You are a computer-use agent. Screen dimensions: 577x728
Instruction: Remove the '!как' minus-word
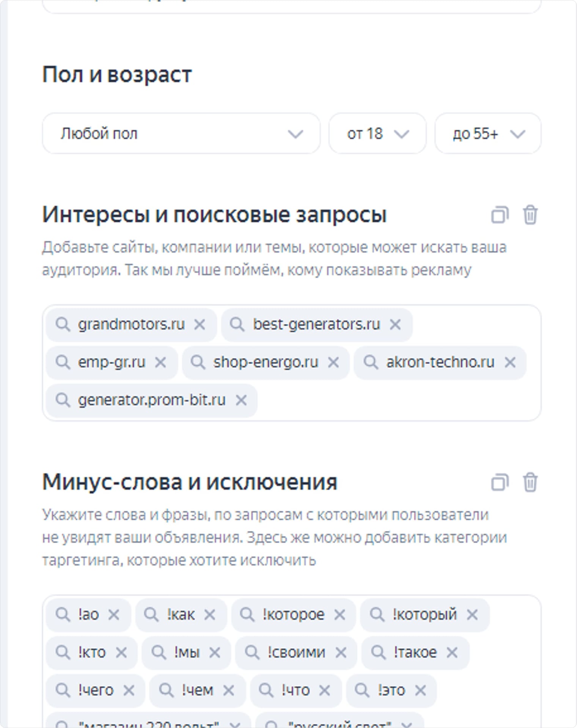tap(210, 615)
